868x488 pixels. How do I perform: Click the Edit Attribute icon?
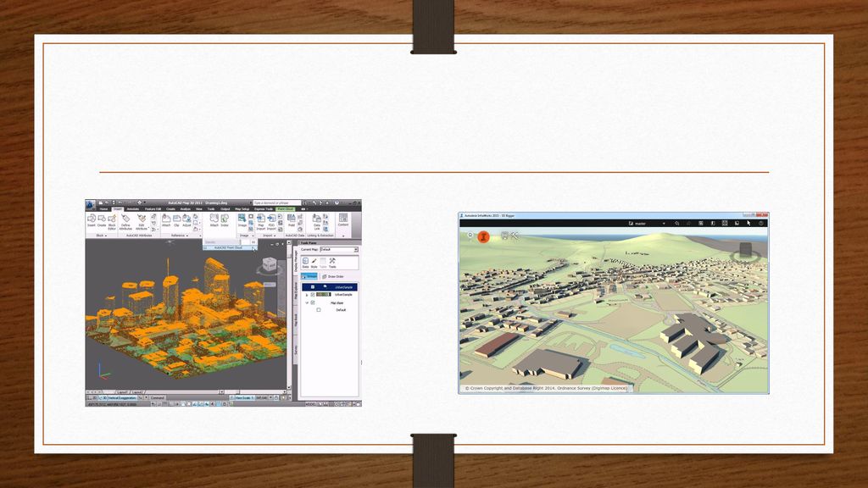pyautogui.click(x=142, y=218)
